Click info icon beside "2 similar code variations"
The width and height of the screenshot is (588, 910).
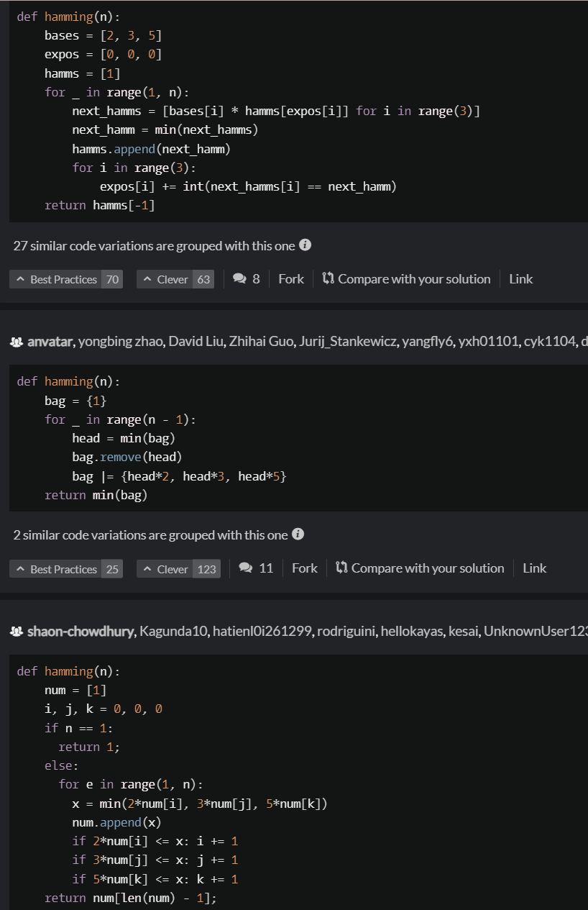(298, 534)
